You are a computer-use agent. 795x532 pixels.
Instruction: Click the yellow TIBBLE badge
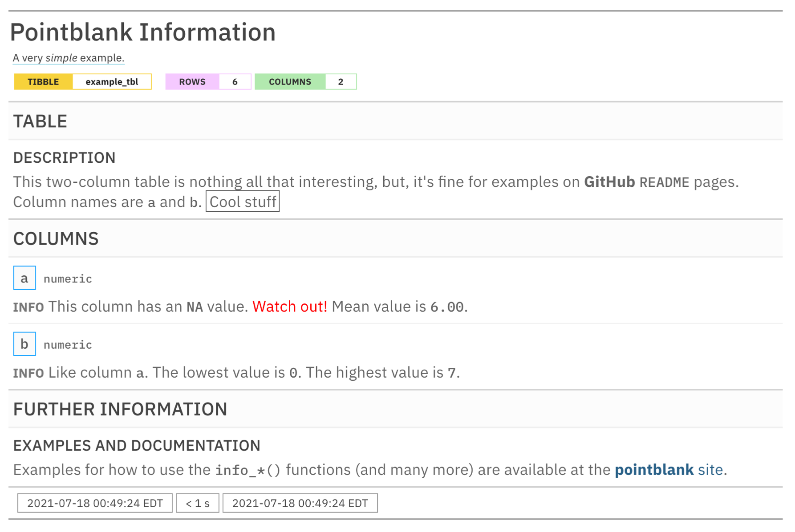click(43, 82)
